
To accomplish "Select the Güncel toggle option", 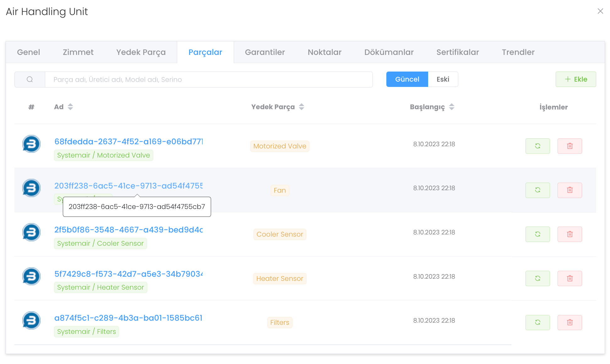I will [407, 79].
